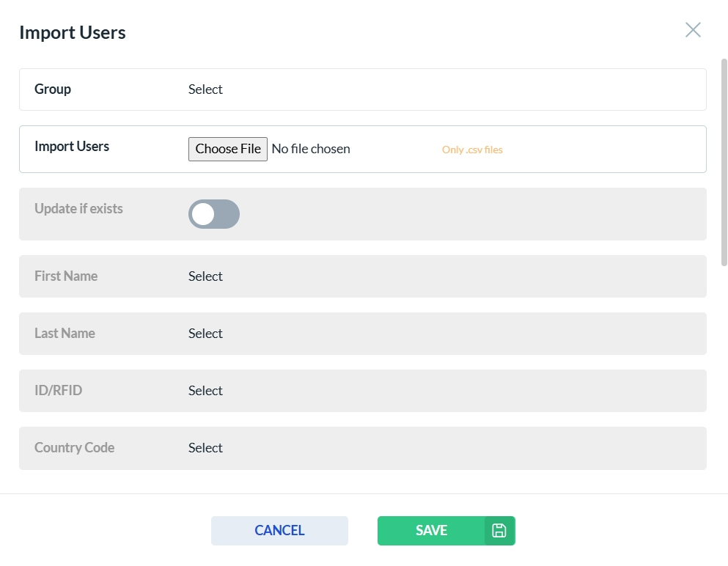Click the CANCEL button

[x=279, y=531]
